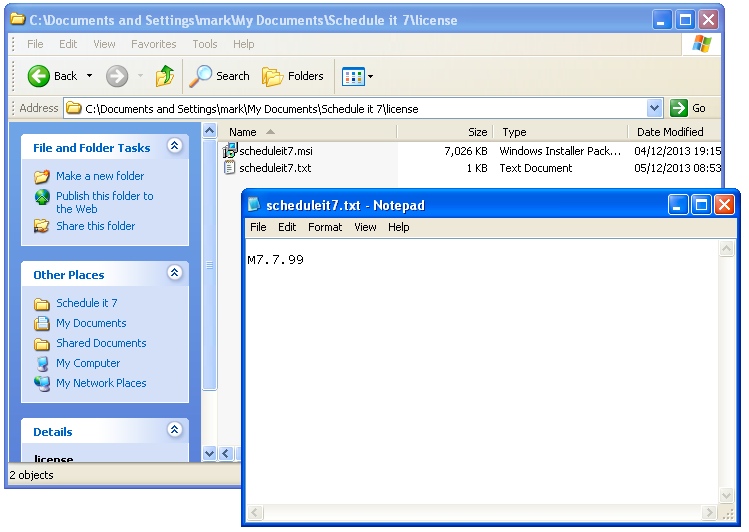Click the My Computer icon
Screen dimensions: 749x532
(42, 364)
